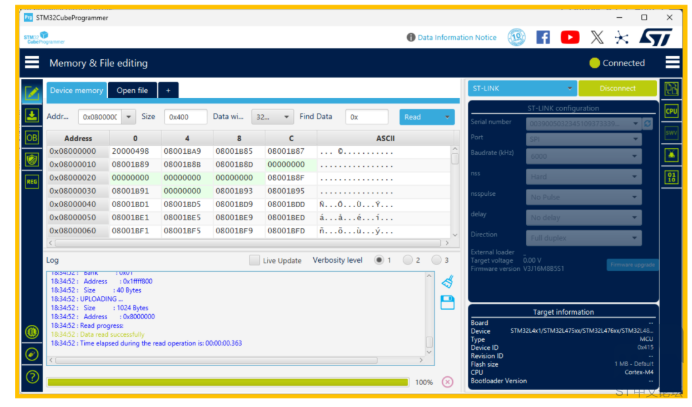Switch to the Open file tab
The width and height of the screenshot is (692, 407).
(132, 90)
